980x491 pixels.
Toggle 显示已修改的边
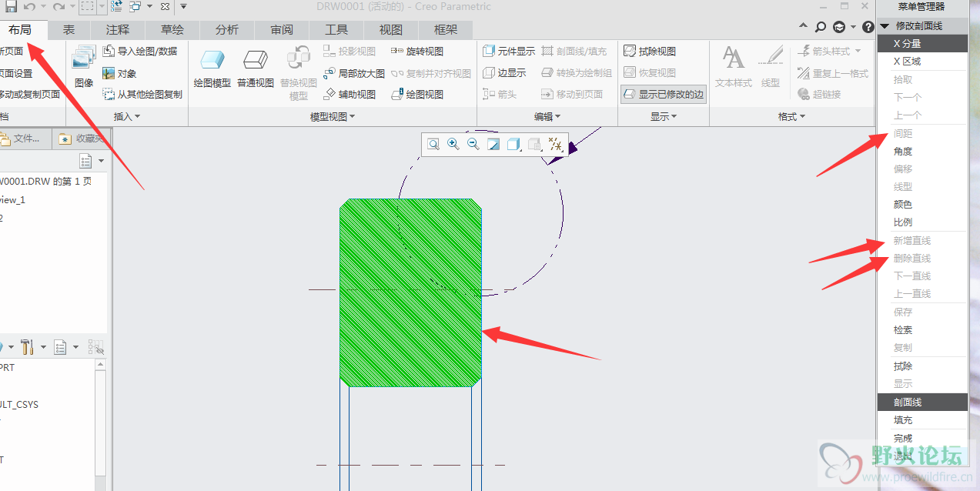664,95
